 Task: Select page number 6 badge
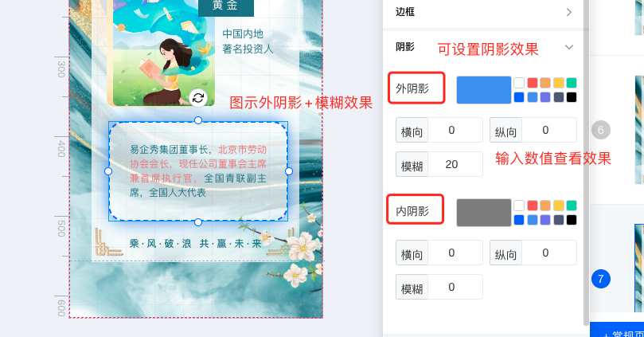pos(601,131)
